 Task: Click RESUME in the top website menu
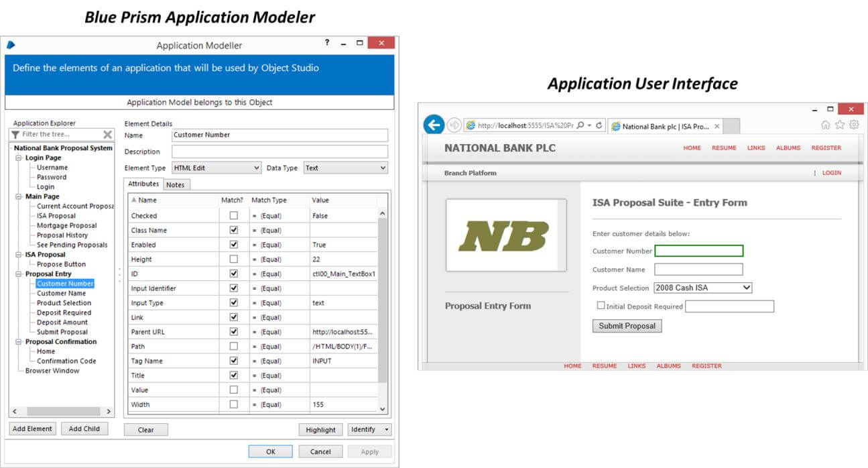tap(724, 148)
